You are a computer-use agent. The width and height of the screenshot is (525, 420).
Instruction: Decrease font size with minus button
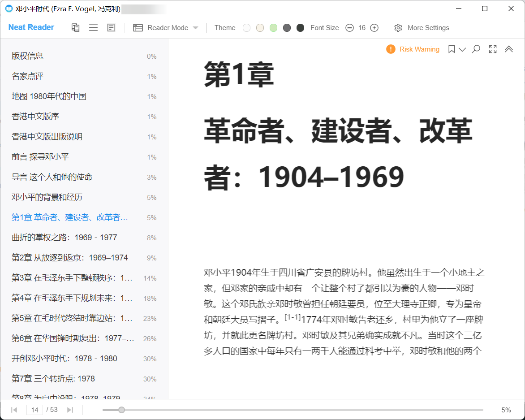click(x=349, y=28)
